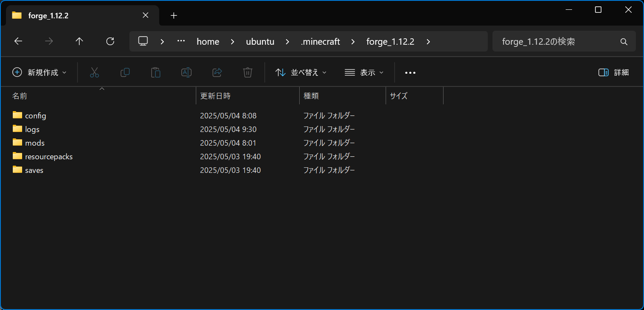
Task: Select the mods folder icon
Action: coord(17,143)
